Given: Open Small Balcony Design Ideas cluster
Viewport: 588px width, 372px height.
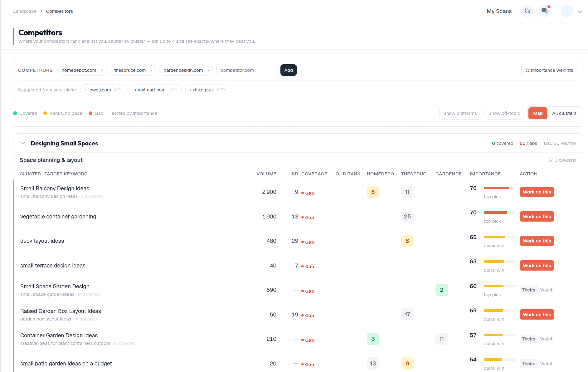Looking at the screenshot, I should click(55, 188).
